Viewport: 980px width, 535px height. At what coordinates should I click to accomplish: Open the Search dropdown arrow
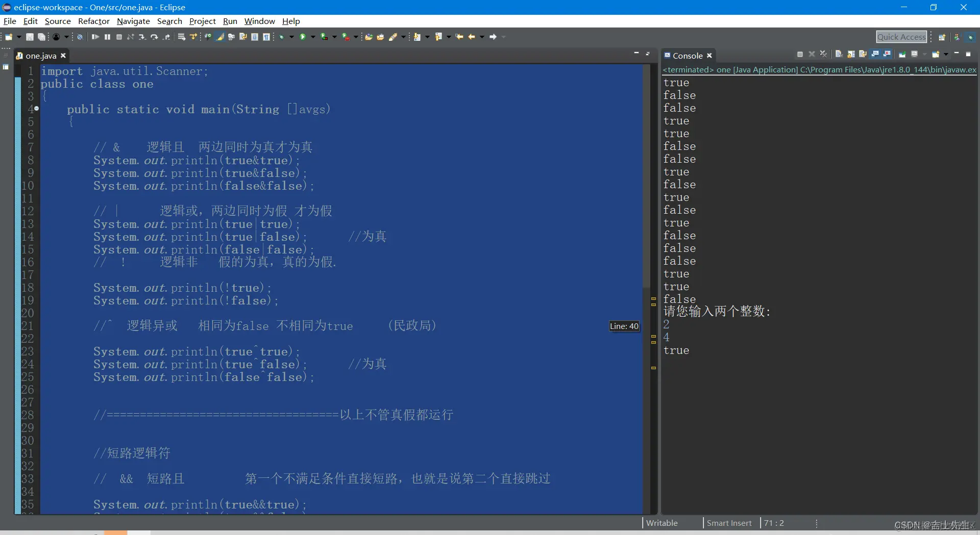[x=403, y=37]
